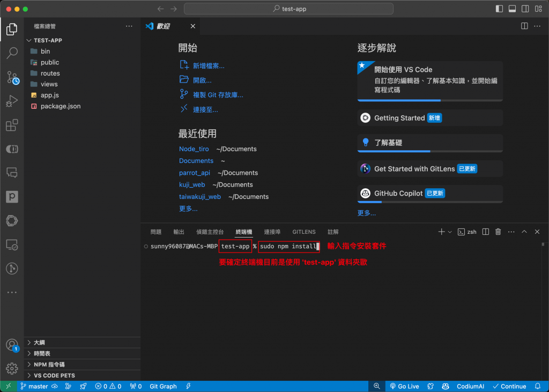Open the GitLens icon in the activity bar

12,269
